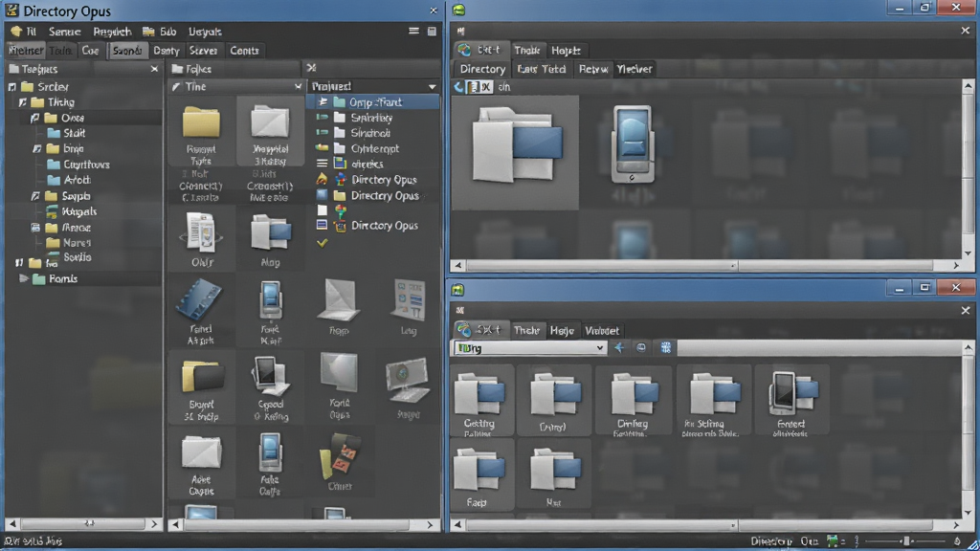Open Vialoet tab in bottom-right window

pos(602,330)
